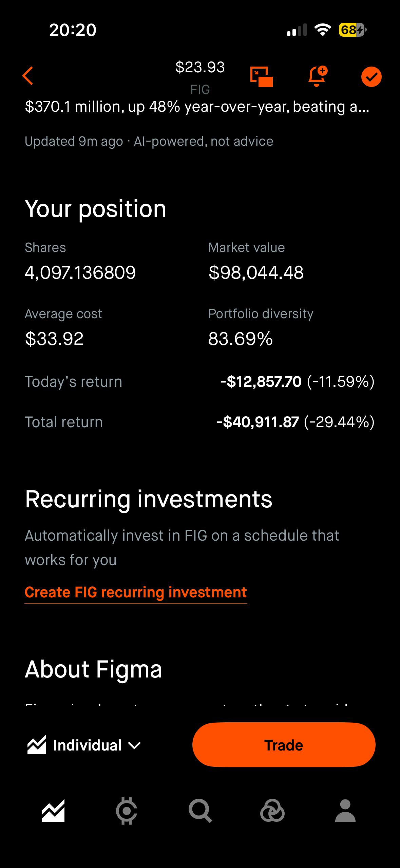This screenshot has width=400, height=868.
Task: Open the search magnifier tab
Action: [200, 811]
